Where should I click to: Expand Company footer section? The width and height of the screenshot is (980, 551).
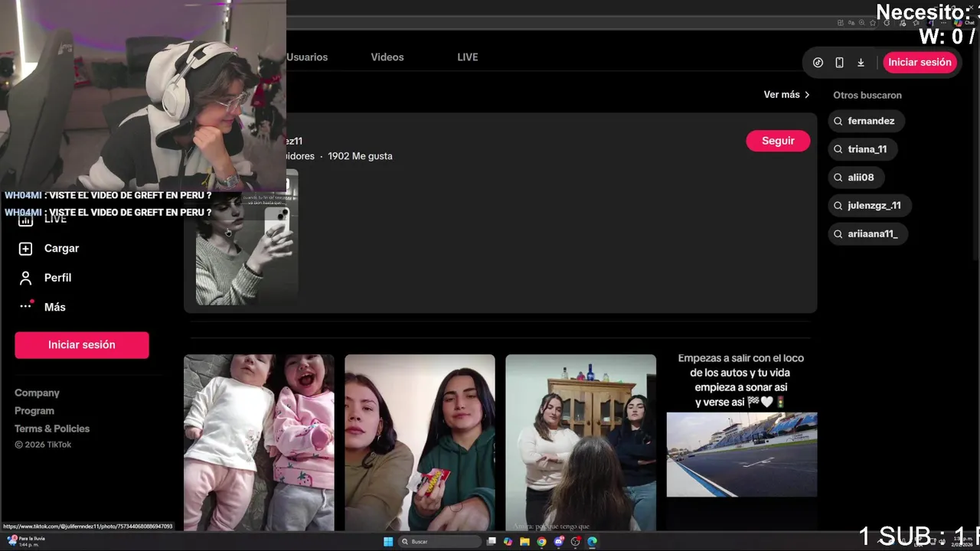click(x=37, y=393)
